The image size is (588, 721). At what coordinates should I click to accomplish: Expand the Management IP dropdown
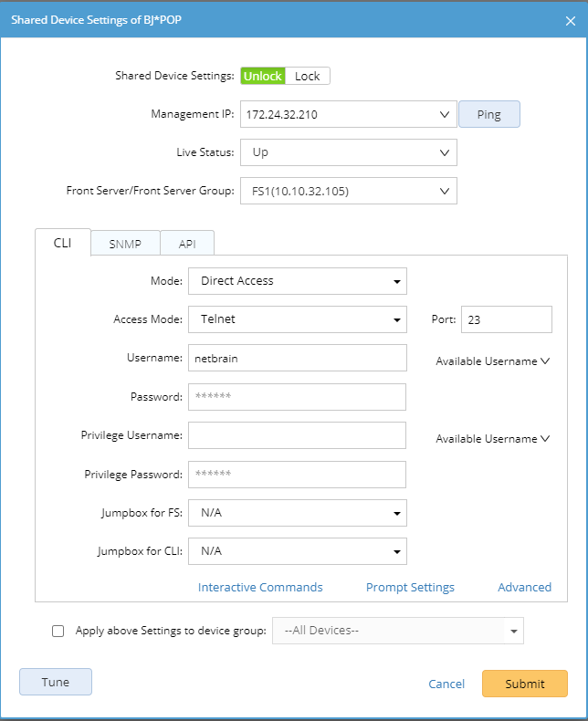pos(445,115)
